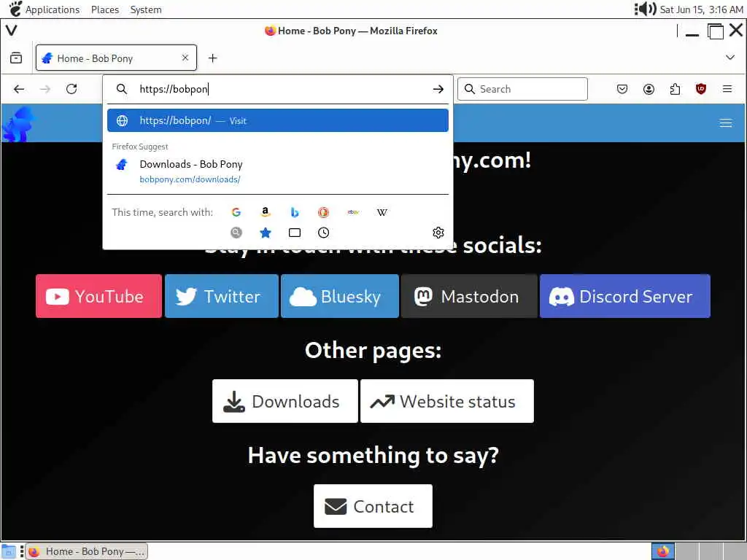The width and height of the screenshot is (747, 560).
Task: Click the clock date in top panel
Action: (701, 9)
